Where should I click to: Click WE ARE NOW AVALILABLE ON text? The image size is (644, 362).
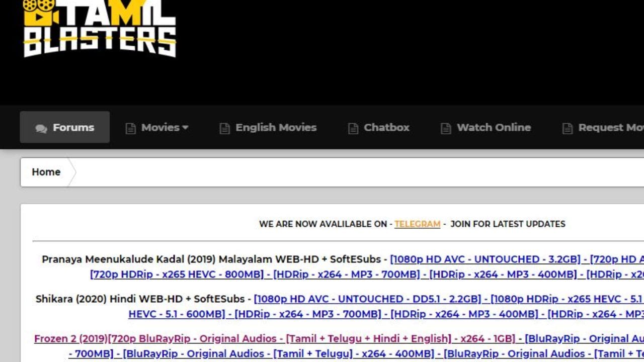323,224
